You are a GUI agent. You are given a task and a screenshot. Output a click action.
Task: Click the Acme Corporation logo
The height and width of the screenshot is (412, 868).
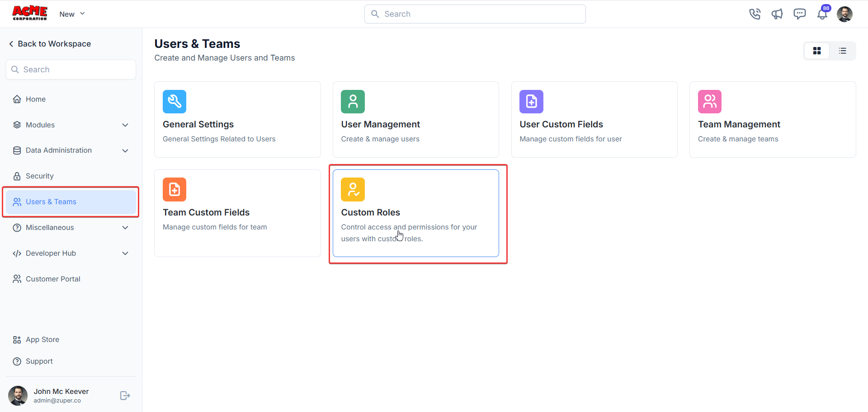click(x=29, y=13)
